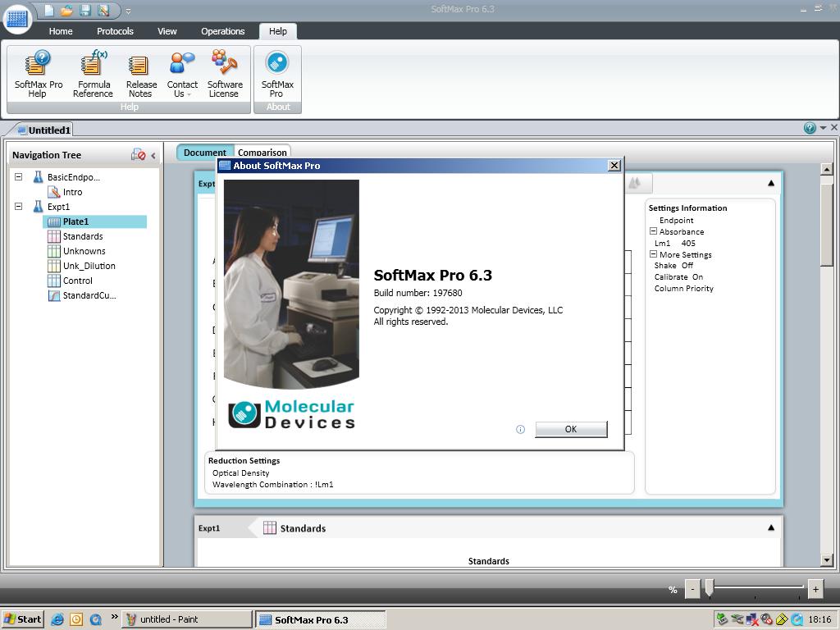Click the orange clock quick launch icon

(76, 619)
